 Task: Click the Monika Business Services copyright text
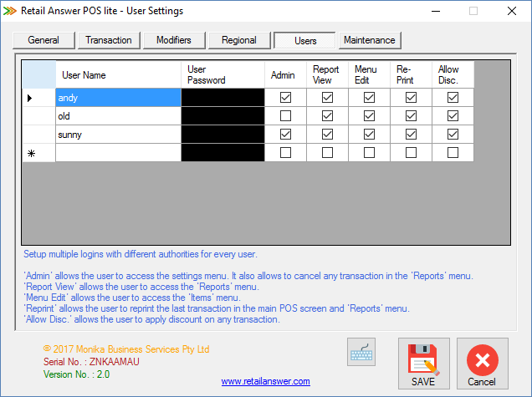click(x=126, y=349)
